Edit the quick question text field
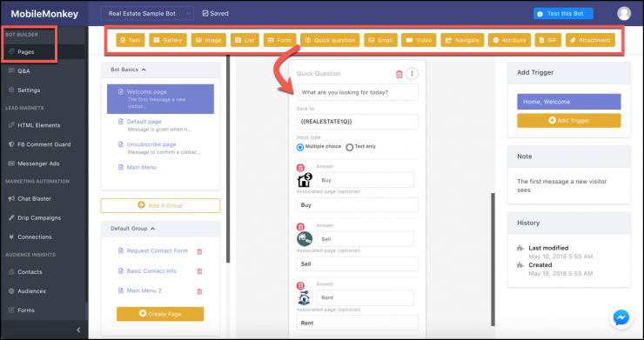This screenshot has width=644, height=340. pyautogui.click(x=357, y=92)
